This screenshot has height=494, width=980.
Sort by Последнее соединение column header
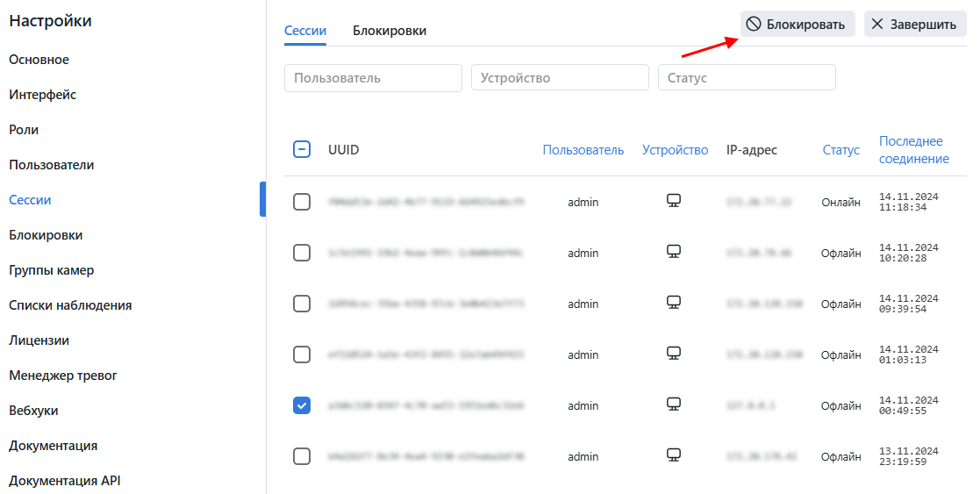(x=913, y=150)
